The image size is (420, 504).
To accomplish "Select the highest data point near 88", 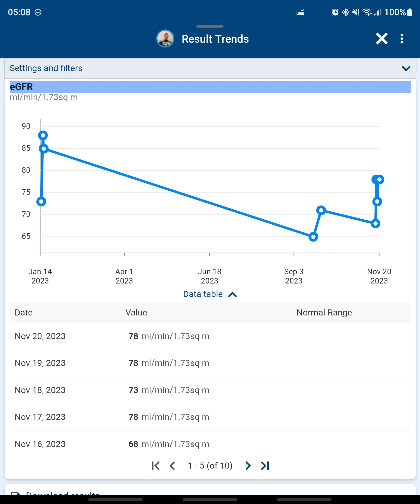I will (43, 135).
